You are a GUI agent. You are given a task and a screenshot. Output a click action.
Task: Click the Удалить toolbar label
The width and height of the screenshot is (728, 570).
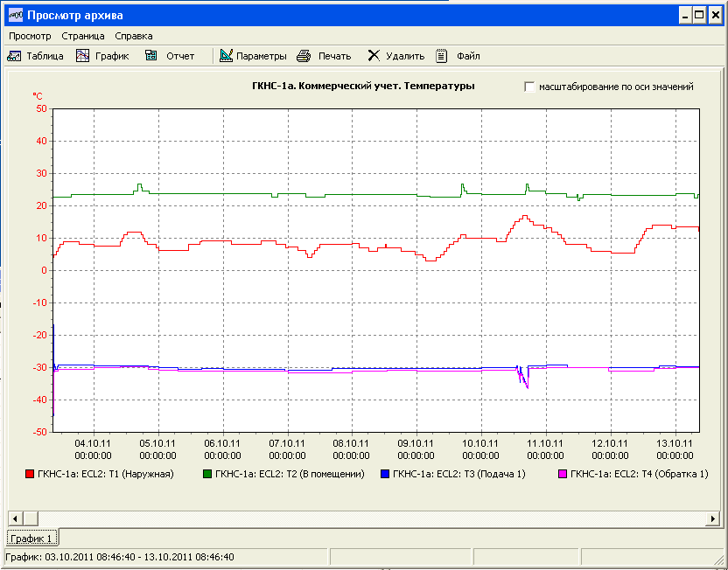[x=405, y=56]
